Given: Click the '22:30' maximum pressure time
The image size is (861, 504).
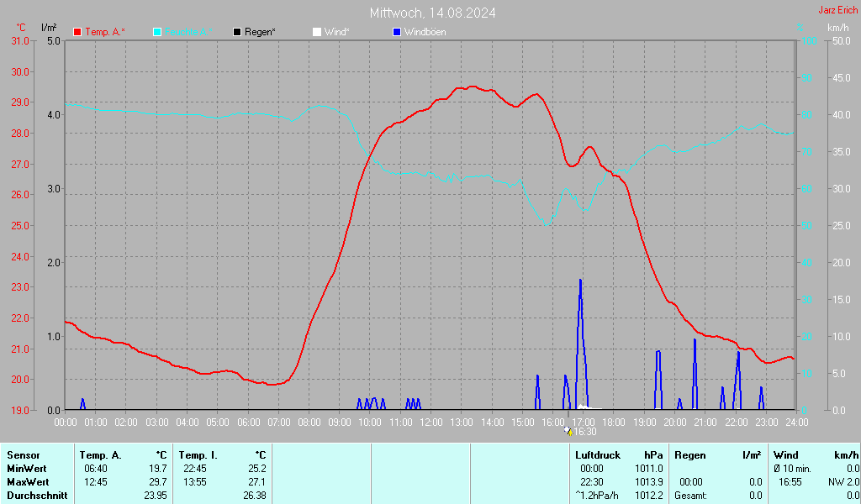Looking at the screenshot, I should 592,482.
